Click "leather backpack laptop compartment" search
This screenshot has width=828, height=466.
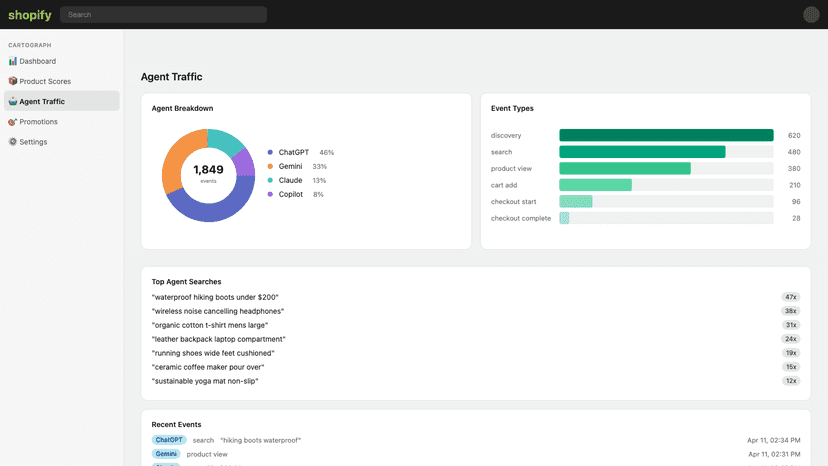point(219,339)
